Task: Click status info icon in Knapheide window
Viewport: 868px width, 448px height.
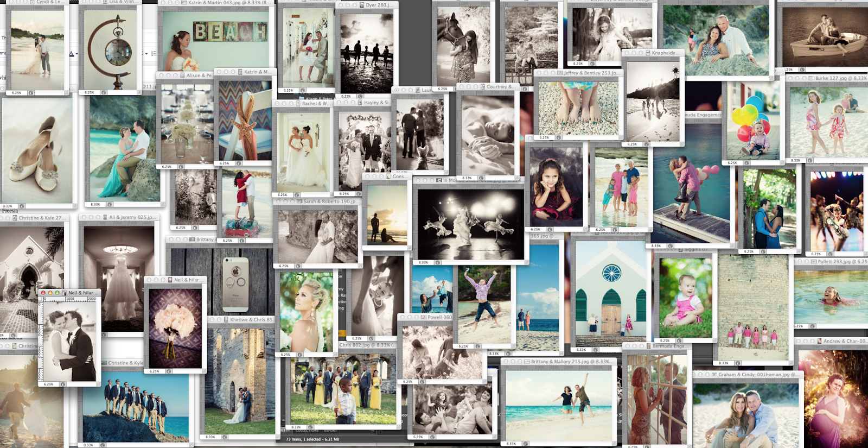Action: click(646, 144)
